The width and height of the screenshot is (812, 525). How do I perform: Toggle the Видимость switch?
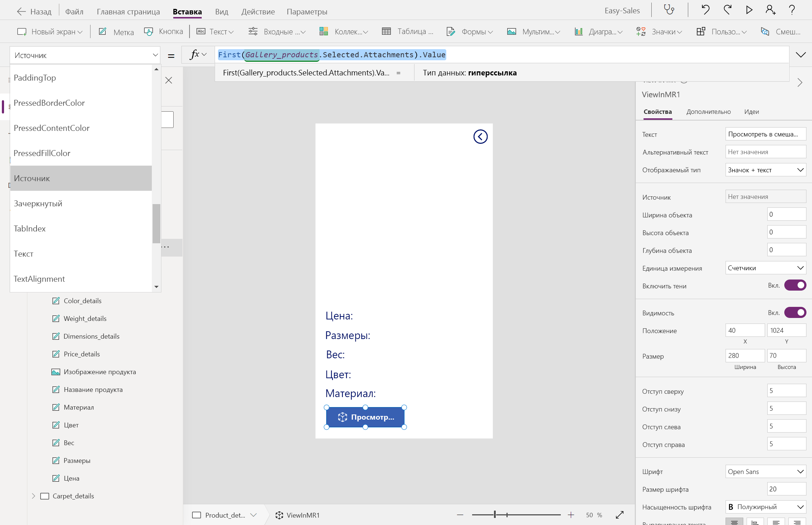coord(795,313)
